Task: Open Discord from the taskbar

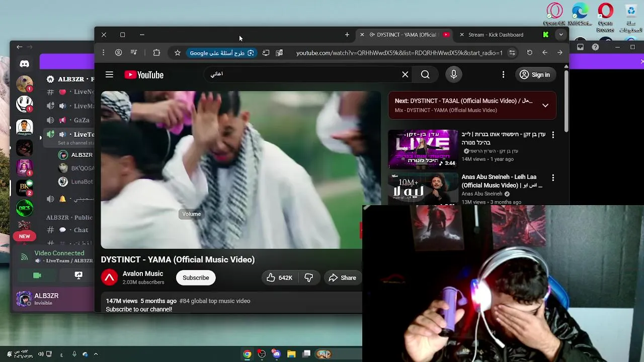Action: 277,354
